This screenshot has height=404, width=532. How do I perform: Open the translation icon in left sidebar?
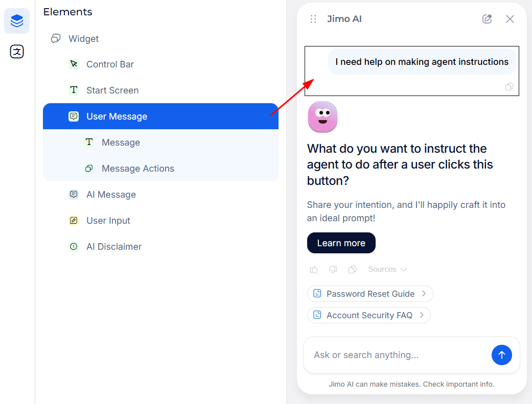pyautogui.click(x=17, y=52)
